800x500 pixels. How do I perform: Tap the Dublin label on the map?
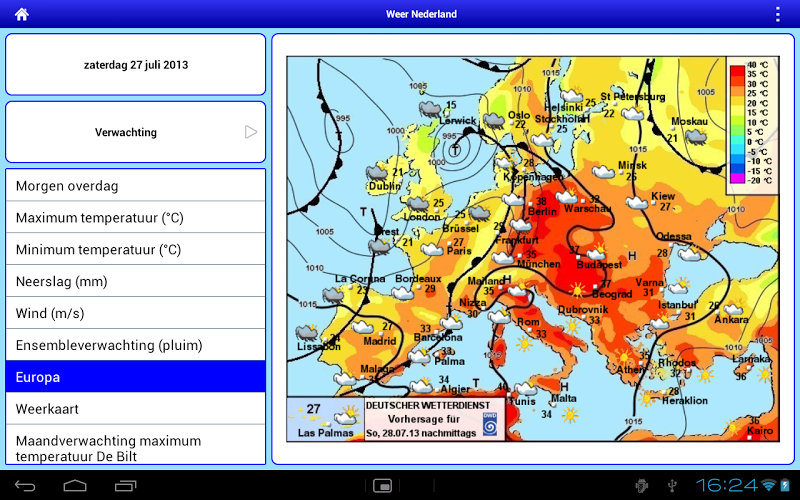(x=385, y=186)
